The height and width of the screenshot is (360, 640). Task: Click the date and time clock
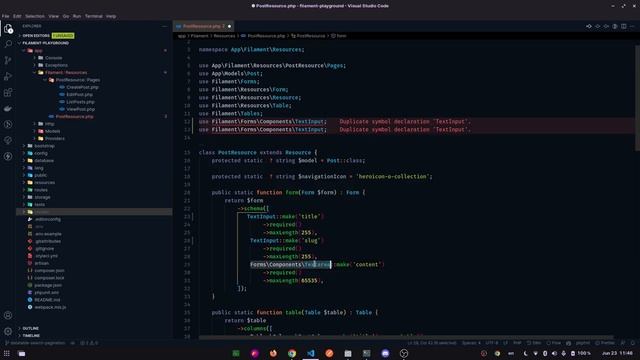point(617,353)
